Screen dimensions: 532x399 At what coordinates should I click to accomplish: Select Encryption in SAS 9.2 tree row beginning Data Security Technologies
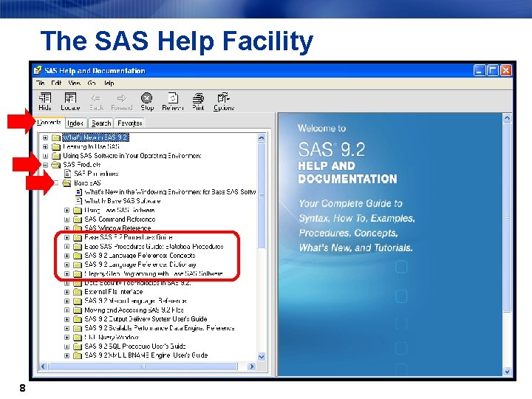(137, 282)
